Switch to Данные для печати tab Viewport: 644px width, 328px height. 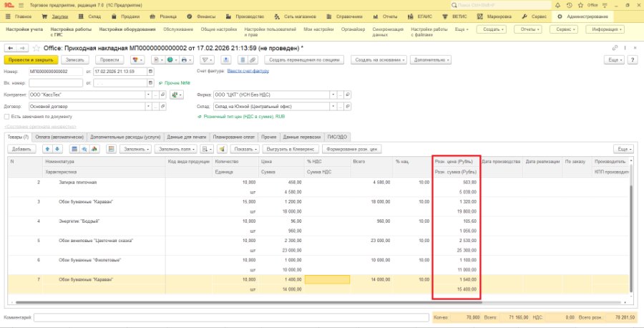187,137
